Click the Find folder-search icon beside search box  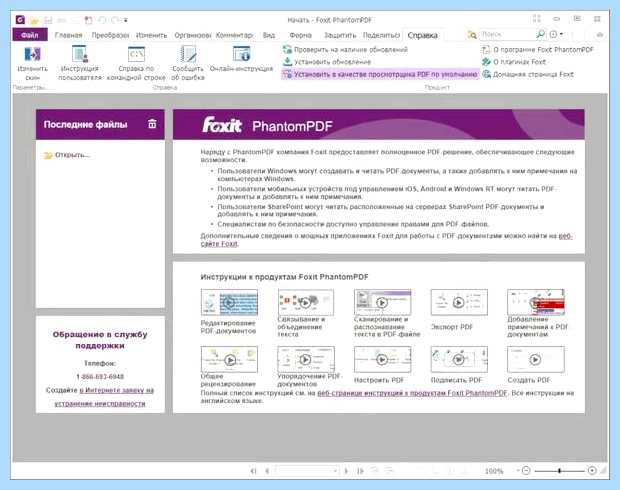point(472,35)
